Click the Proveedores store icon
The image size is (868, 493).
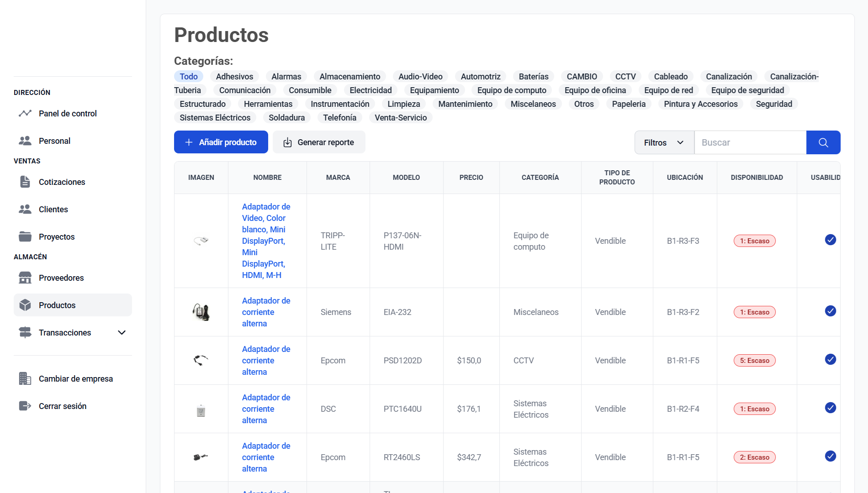pyautogui.click(x=25, y=278)
